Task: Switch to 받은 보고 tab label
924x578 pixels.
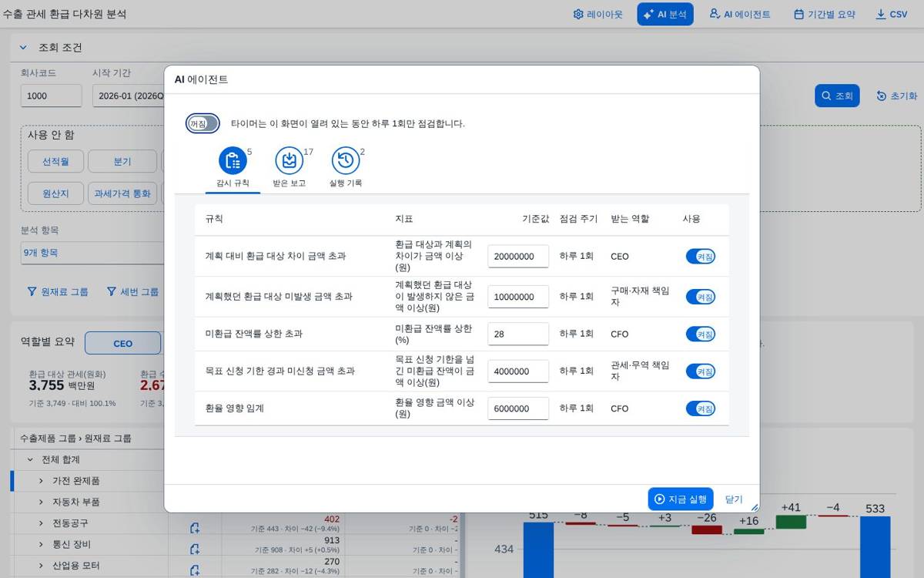Action: tap(289, 183)
